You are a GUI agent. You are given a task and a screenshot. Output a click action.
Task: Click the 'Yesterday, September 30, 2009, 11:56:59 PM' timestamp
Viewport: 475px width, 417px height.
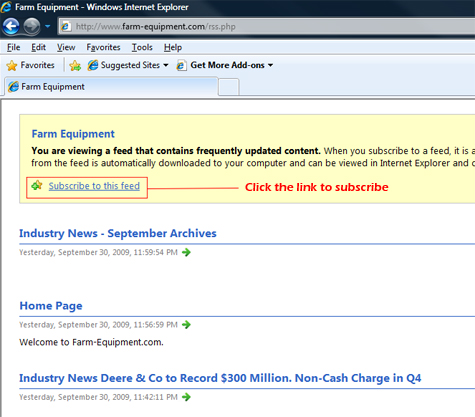coord(98,325)
